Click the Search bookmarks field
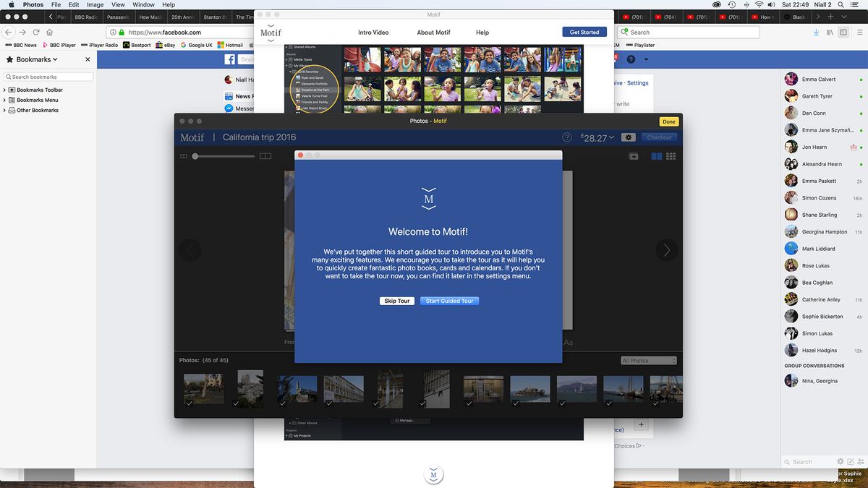868x488 pixels. 48,77
